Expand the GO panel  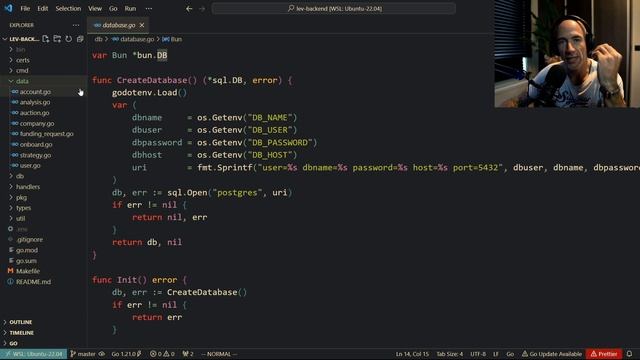coord(13,344)
